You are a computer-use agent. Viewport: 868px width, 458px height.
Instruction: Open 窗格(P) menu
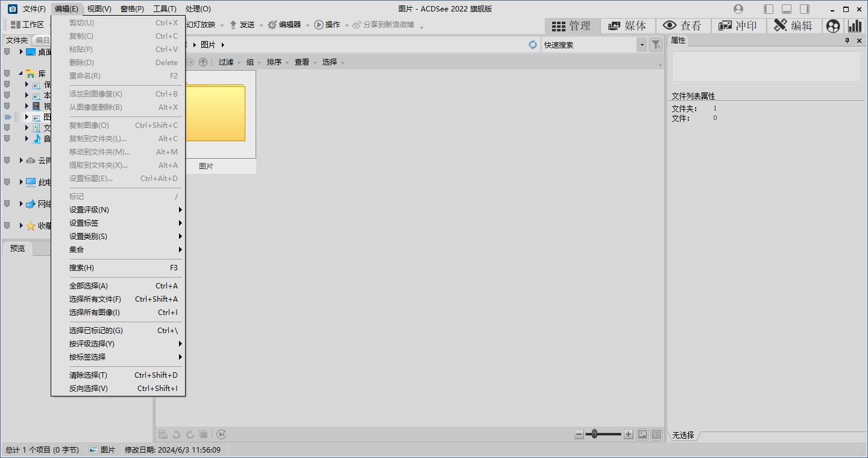[132, 9]
